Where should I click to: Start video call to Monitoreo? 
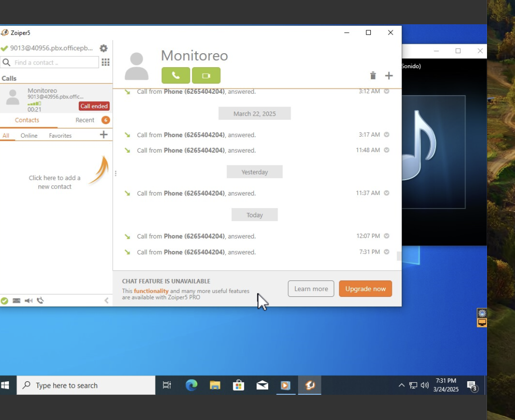click(x=206, y=75)
